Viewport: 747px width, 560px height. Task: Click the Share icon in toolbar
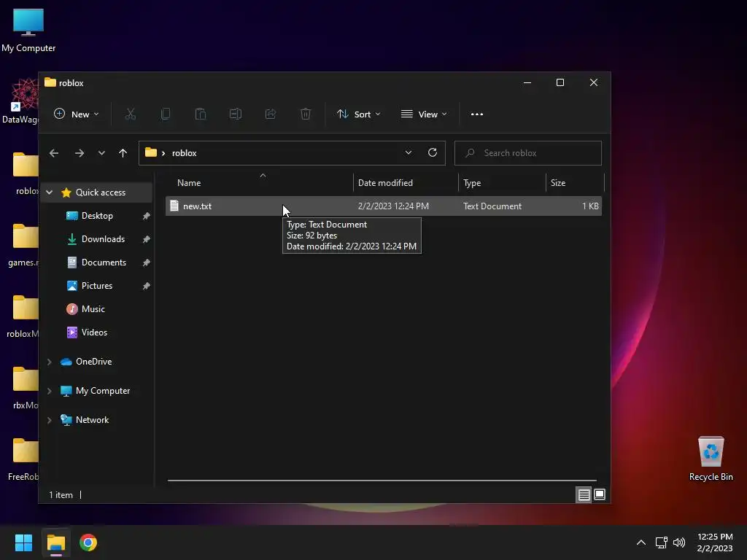pos(271,114)
